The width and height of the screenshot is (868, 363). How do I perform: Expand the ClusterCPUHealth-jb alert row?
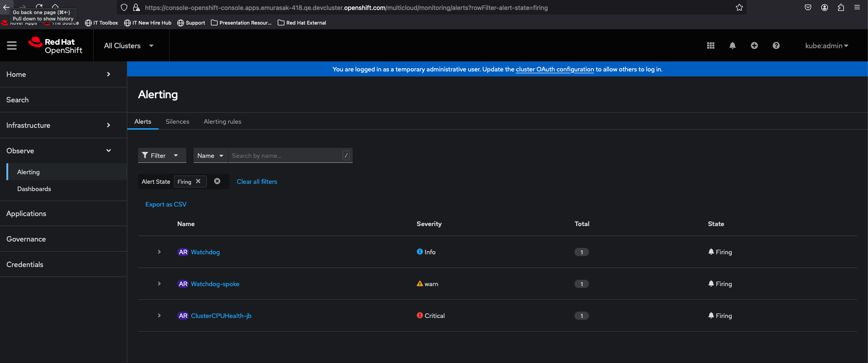pyautogui.click(x=159, y=315)
